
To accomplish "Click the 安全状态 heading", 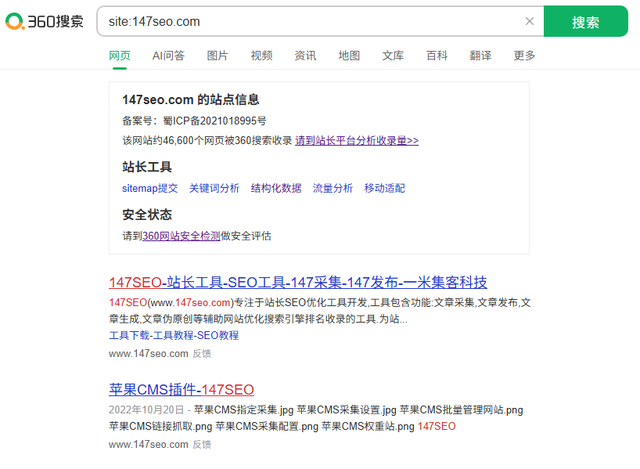I will point(147,215).
